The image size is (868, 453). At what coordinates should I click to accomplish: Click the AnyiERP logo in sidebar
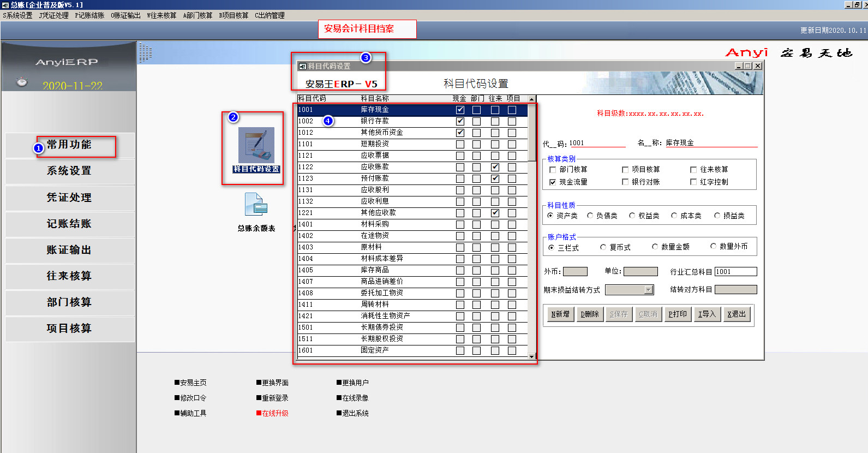tap(67, 62)
